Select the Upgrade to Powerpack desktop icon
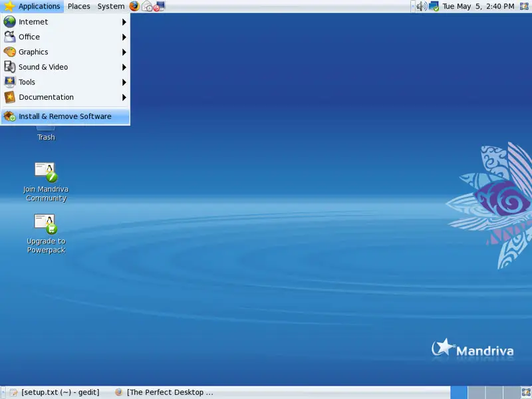 click(46, 224)
